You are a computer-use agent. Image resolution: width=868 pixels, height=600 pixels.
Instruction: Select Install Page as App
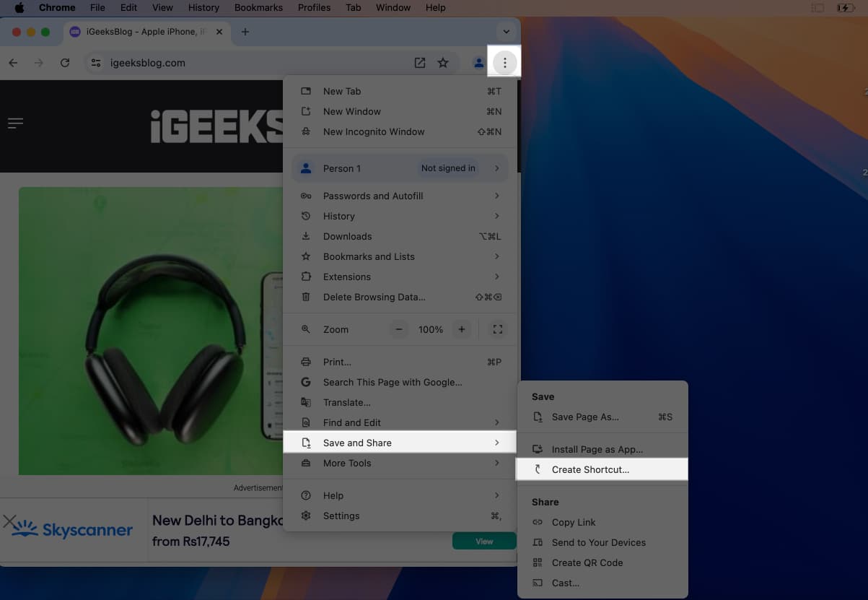point(602,449)
